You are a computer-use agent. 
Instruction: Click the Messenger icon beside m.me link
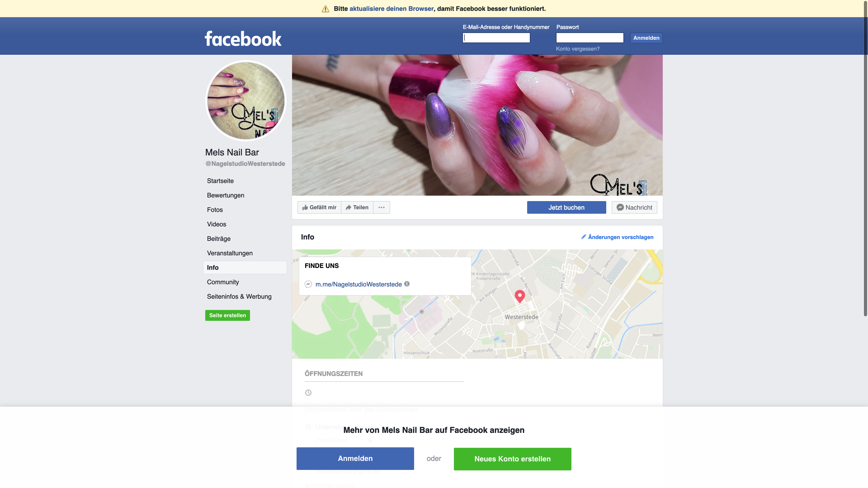pos(308,284)
